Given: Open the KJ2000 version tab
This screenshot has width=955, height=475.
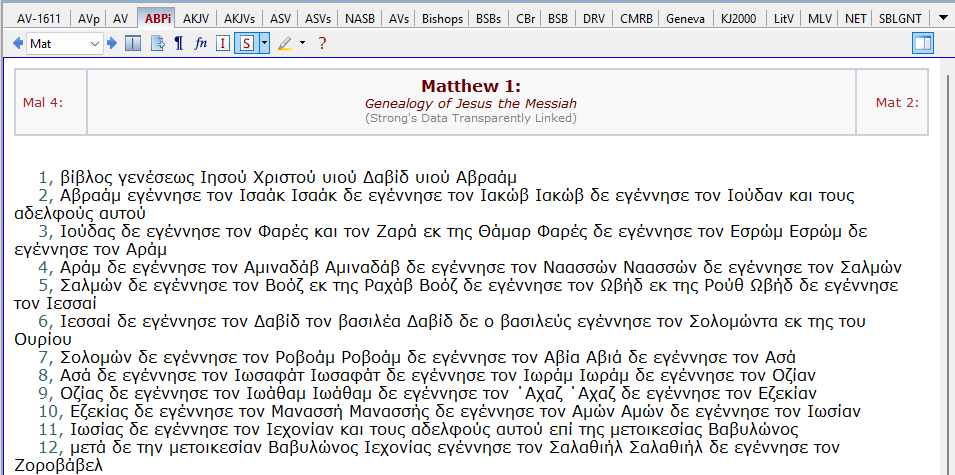Looking at the screenshot, I should pyautogui.click(x=738, y=19).
